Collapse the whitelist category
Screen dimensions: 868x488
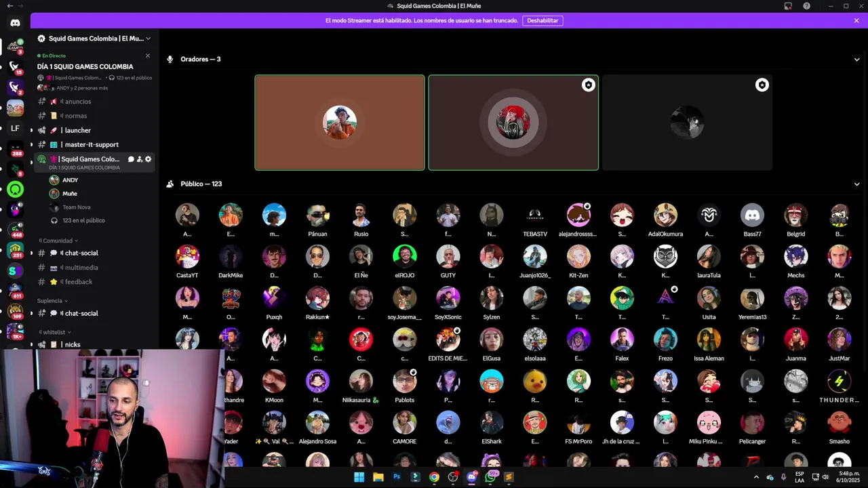[55, 332]
